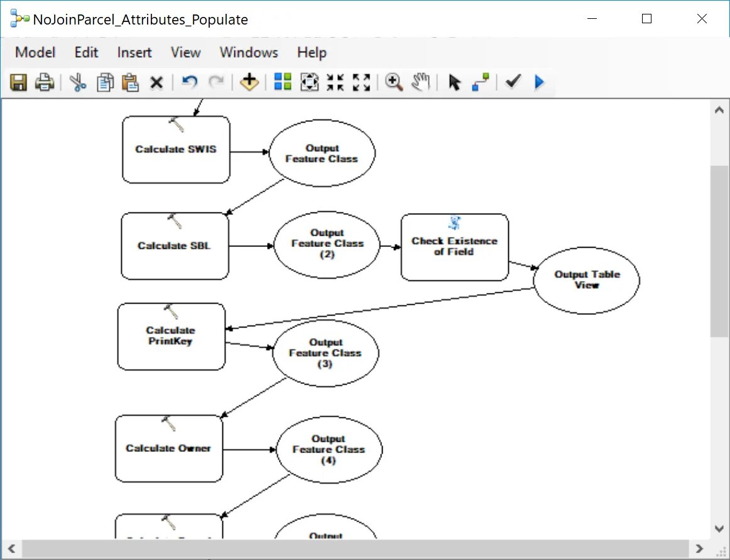Click the vertical scrollbar thumb
730x560 pixels.
pos(719,251)
